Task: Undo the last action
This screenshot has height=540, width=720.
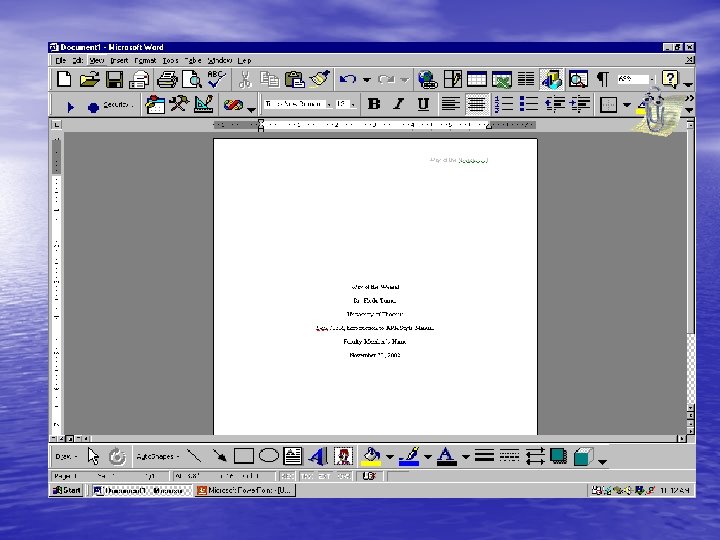Action: [348, 79]
